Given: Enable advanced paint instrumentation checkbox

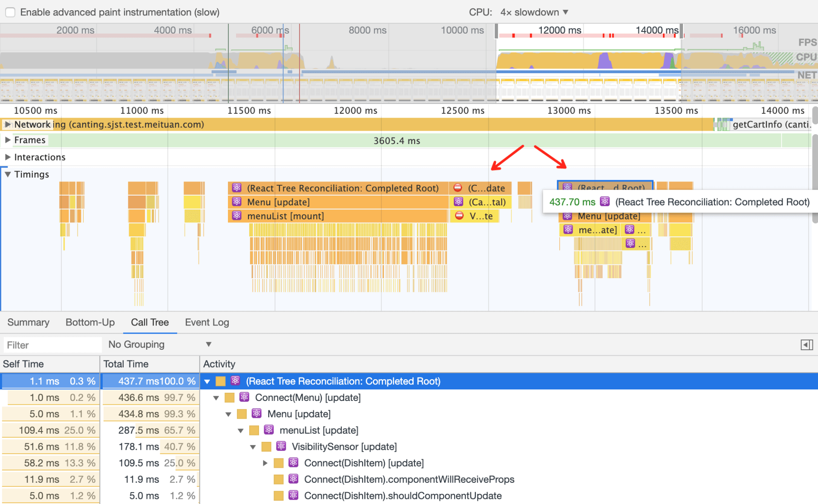Looking at the screenshot, I should point(10,12).
